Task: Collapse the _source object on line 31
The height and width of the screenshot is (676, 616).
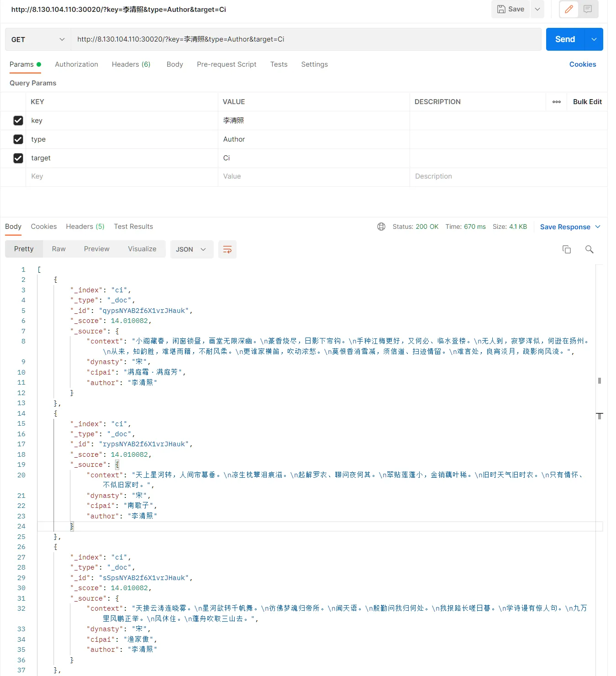Action: click(117, 598)
